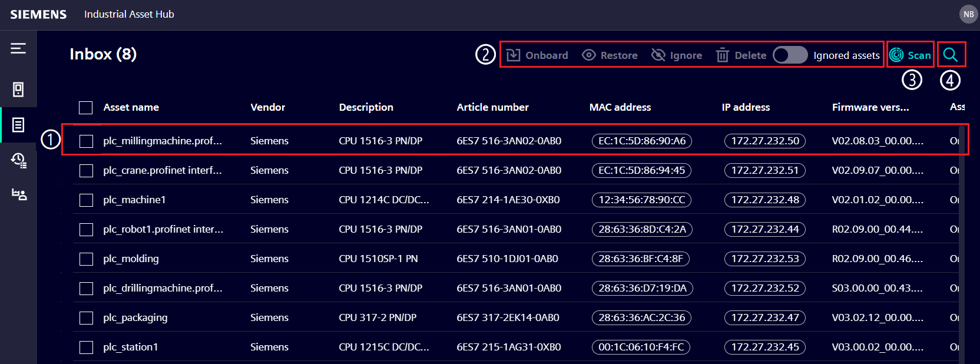Viewport: 980px width, 364px height.
Task: Expand the hamburger navigation menu
Action: pyautogui.click(x=18, y=48)
